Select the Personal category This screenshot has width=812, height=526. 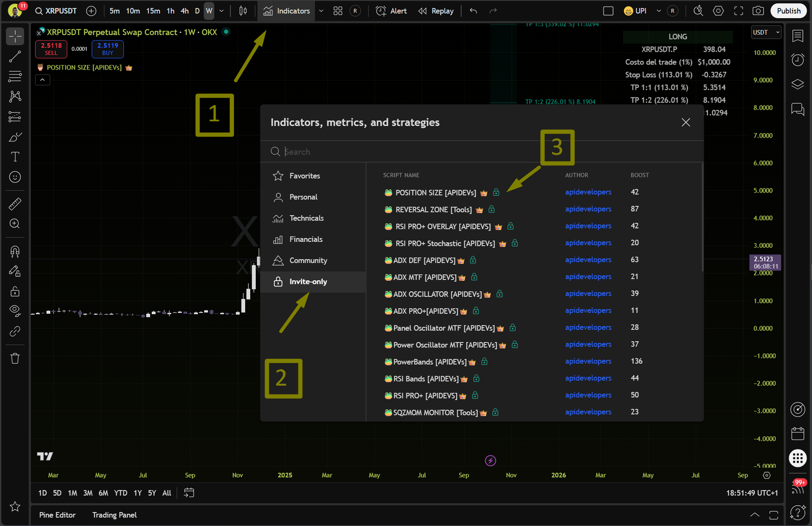(313, 197)
